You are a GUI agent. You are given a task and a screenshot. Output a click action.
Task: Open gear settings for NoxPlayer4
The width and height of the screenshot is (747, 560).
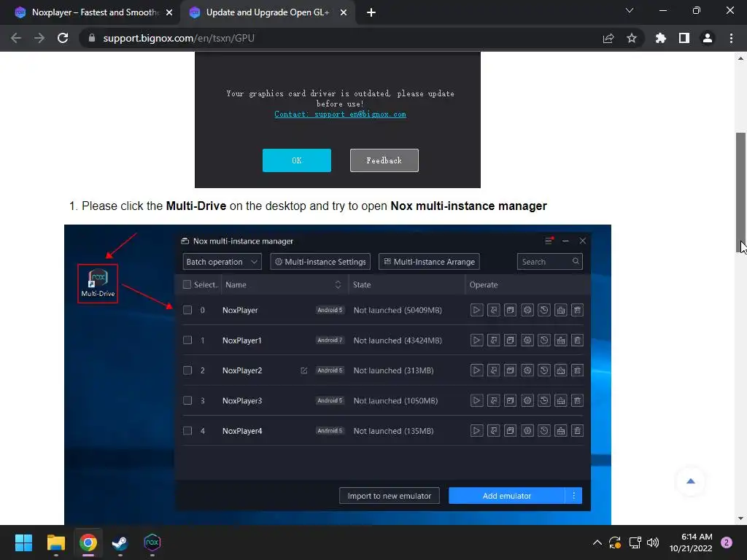(x=527, y=431)
